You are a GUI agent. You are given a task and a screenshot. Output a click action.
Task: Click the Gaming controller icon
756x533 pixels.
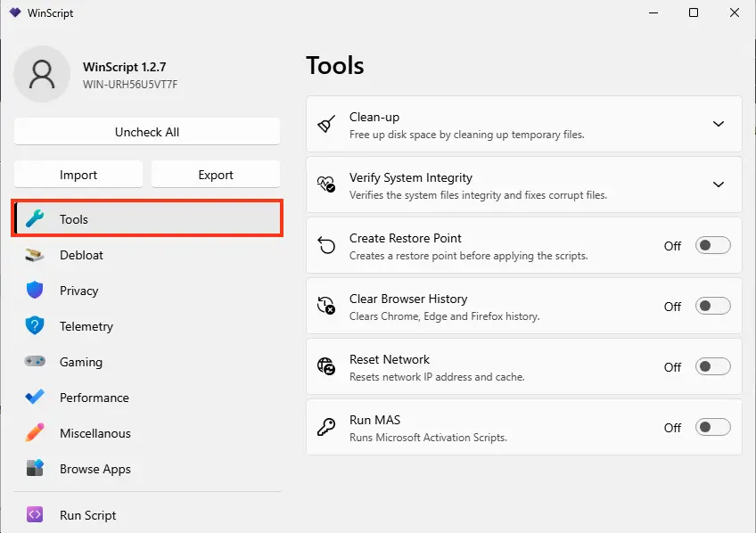pyautogui.click(x=35, y=362)
